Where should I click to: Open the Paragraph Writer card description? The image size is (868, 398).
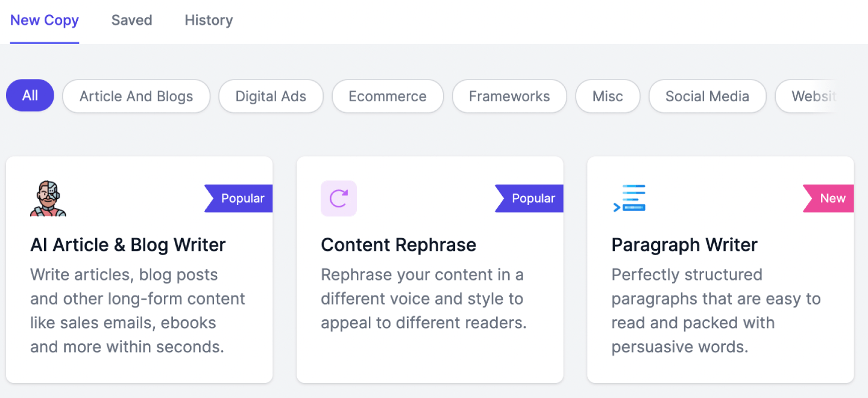(716, 311)
